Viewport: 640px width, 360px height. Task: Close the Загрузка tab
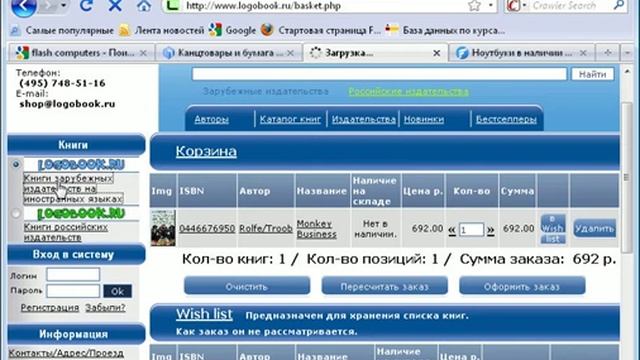click(436, 53)
